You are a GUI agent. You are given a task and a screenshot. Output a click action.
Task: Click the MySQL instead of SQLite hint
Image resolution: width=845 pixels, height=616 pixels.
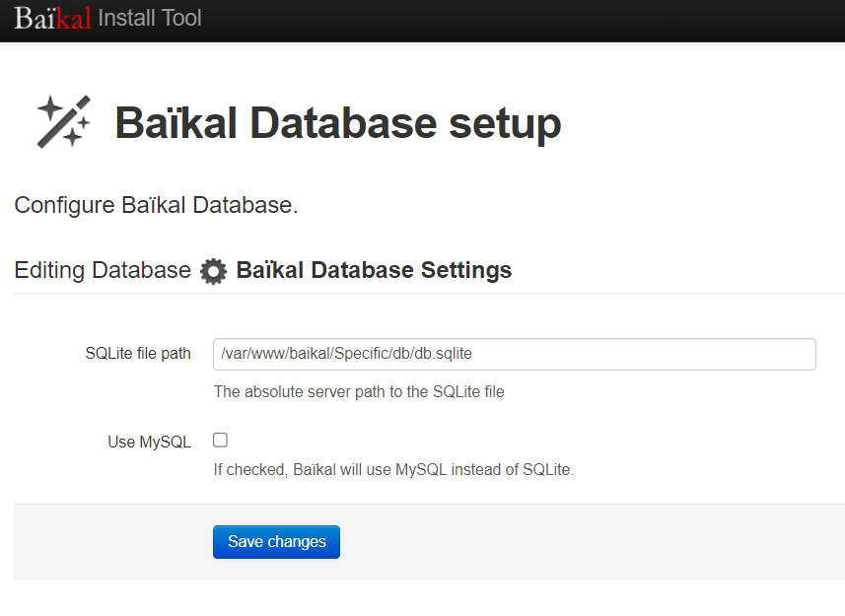coord(394,469)
